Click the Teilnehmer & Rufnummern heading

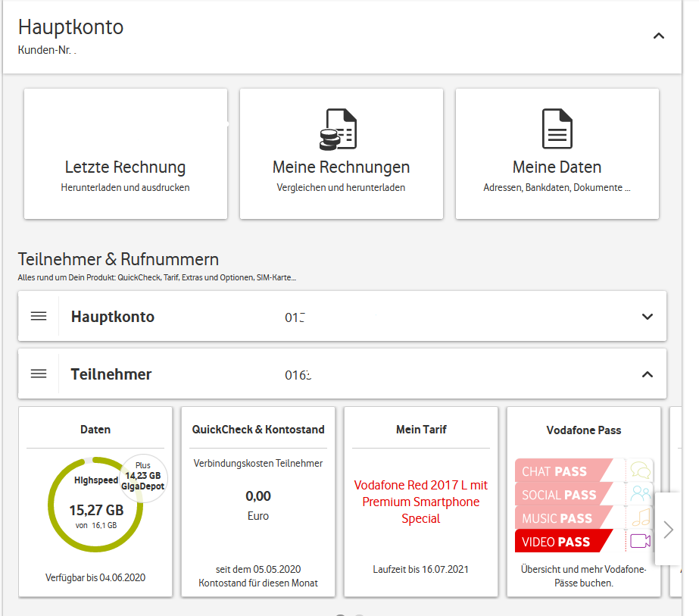(x=119, y=259)
